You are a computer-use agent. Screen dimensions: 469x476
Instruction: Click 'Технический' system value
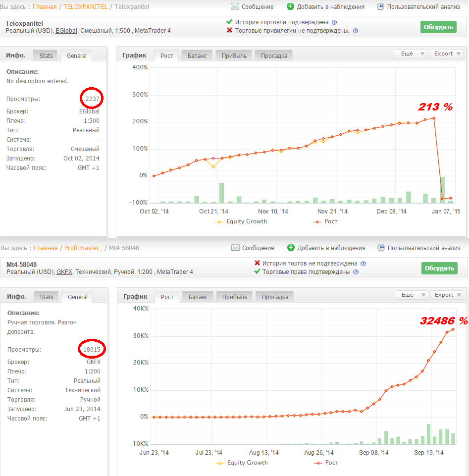pos(83,390)
